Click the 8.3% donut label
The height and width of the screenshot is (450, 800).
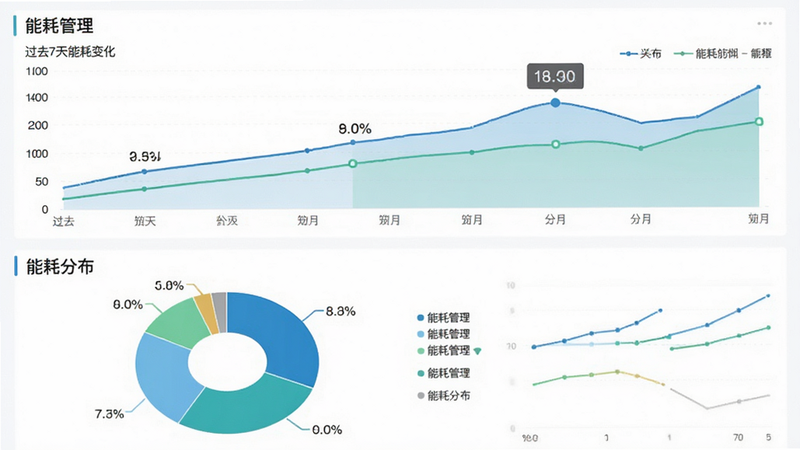340,311
